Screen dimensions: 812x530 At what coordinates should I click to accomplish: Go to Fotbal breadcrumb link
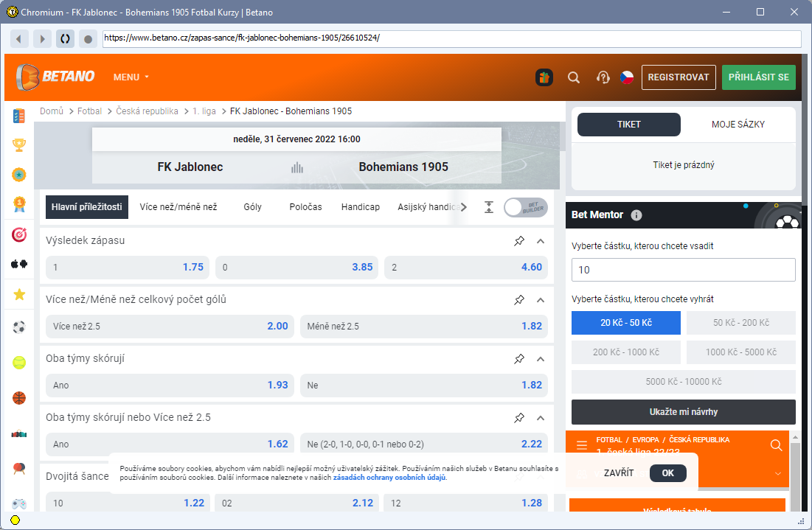tap(89, 111)
